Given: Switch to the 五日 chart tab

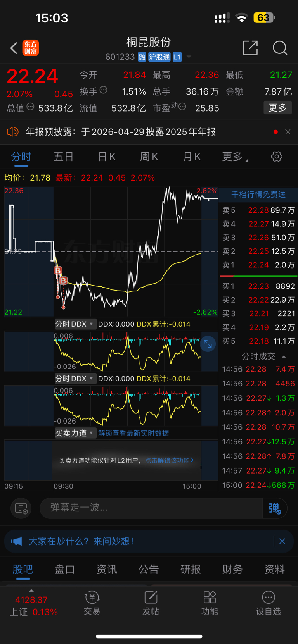Looking at the screenshot, I should 63,157.
